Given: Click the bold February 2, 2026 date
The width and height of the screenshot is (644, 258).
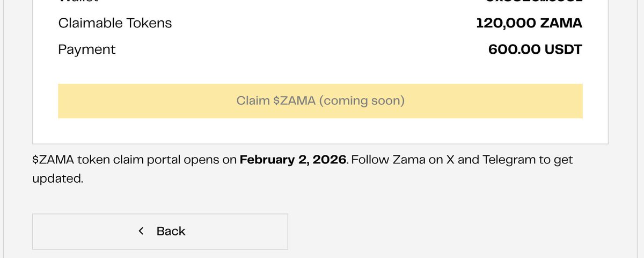Looking at the screenshot, I should (x=292, y=160).
